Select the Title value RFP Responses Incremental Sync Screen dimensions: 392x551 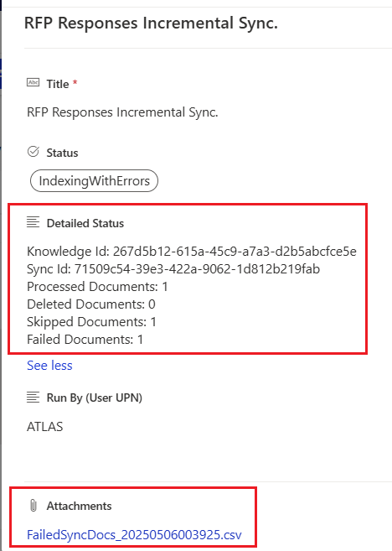pos(122,112)
